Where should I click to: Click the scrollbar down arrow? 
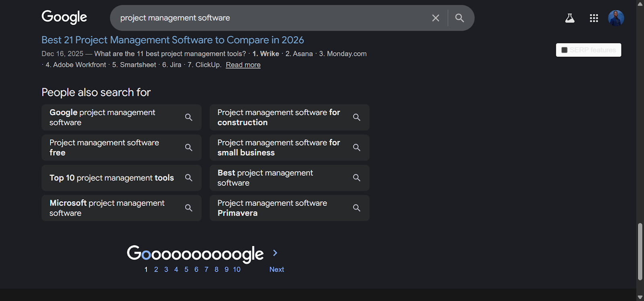(x=640, y=297)
